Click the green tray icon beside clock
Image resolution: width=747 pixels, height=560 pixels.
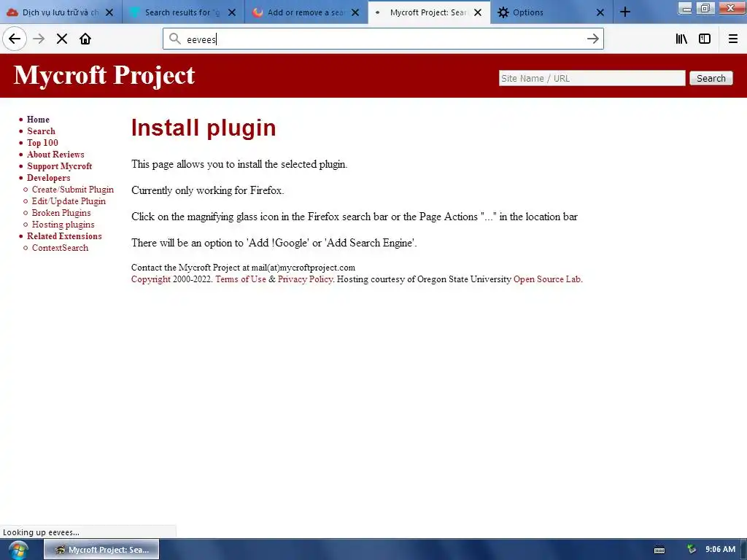click(692, 550)
